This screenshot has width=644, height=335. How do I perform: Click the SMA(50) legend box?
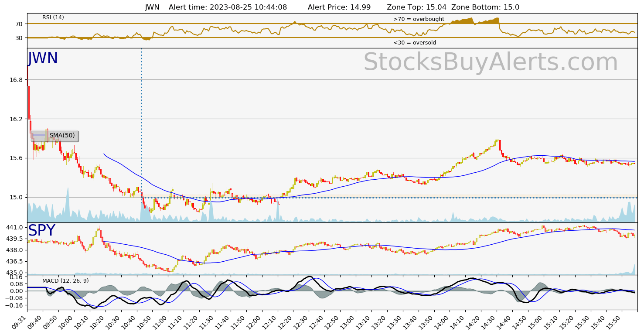55,136
